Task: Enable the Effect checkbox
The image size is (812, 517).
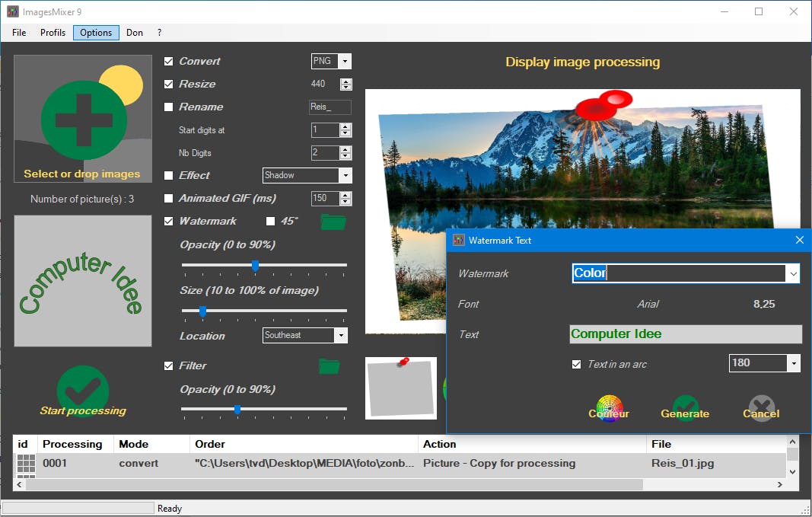Action: coord(168,176)
